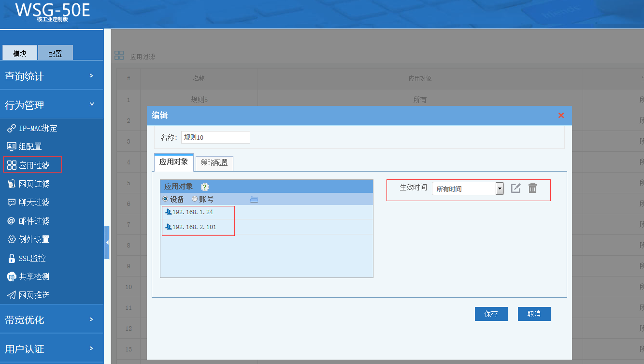The width and height of the screenshot is (644, 364).
Task: Open the 生效时间 dropdown list
Action: [500, 189]
